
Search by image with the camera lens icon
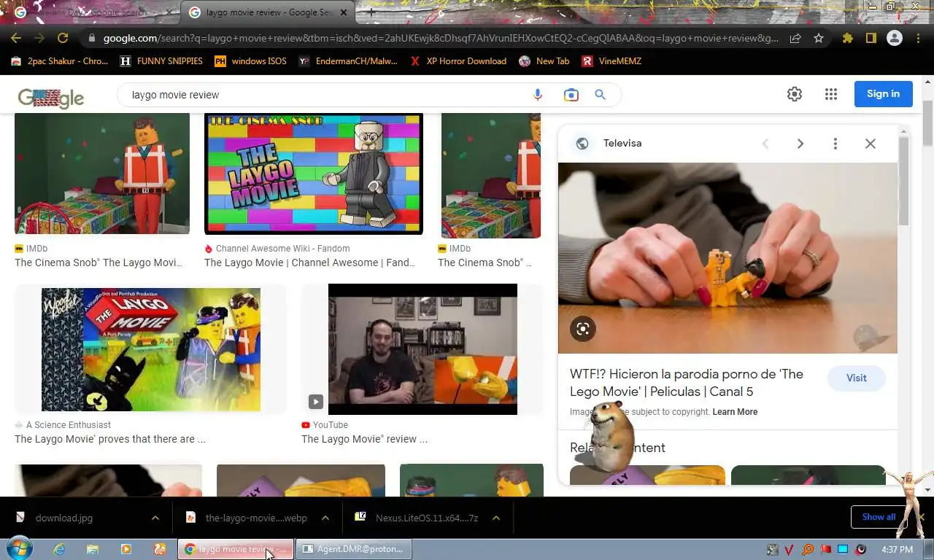point(571,95)
